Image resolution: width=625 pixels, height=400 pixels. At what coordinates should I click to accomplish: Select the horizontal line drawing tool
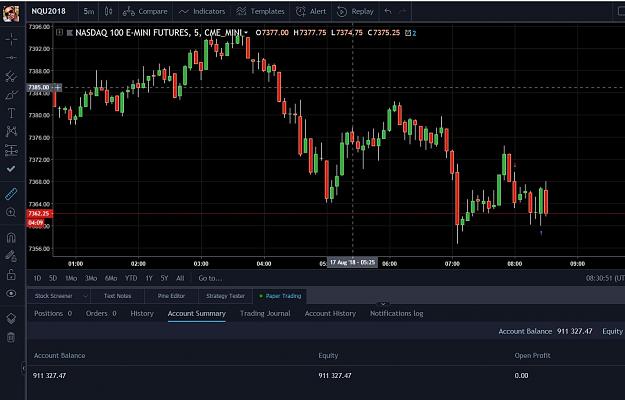tap(11, 58)
